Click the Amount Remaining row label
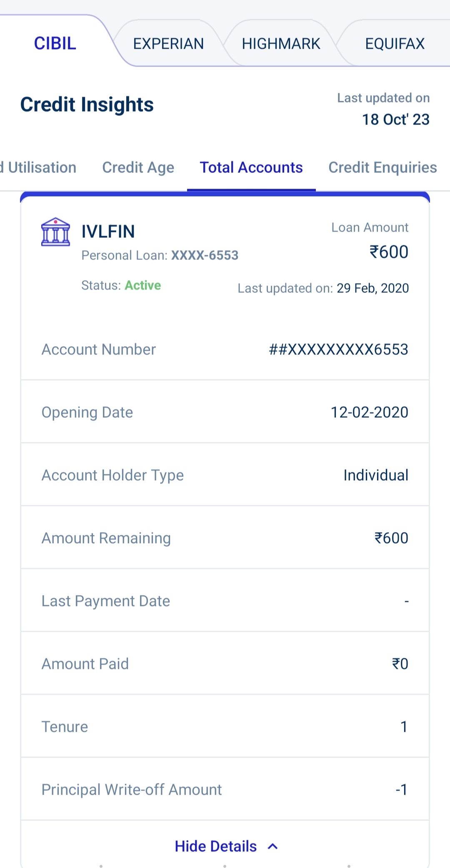Image resolution: width=450 pixels, height=868 pixels. coord(106,538)
